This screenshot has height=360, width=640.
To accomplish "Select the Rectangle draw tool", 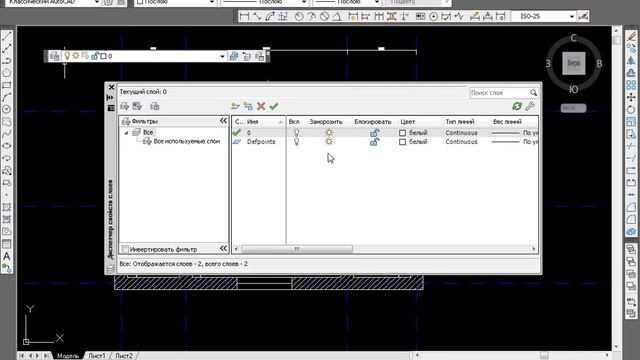I will 7,85.
